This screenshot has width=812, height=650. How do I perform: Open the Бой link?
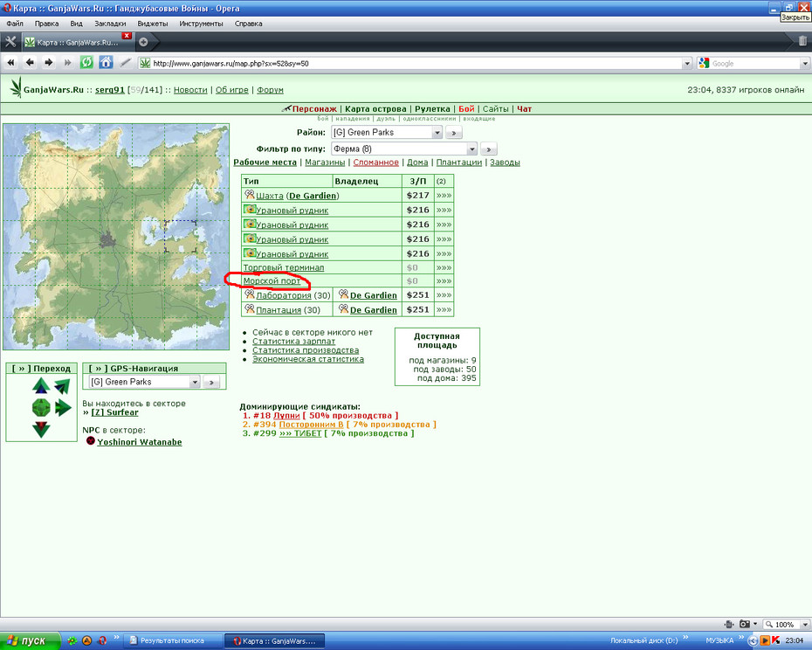[466, 109]
